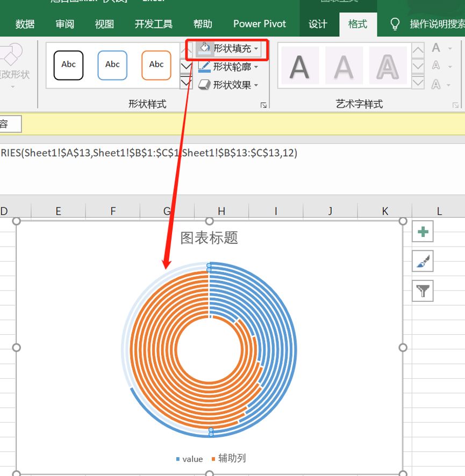This screenshot has width=465, height=476.
Task: Select column F header
Action: coord(113,211)
